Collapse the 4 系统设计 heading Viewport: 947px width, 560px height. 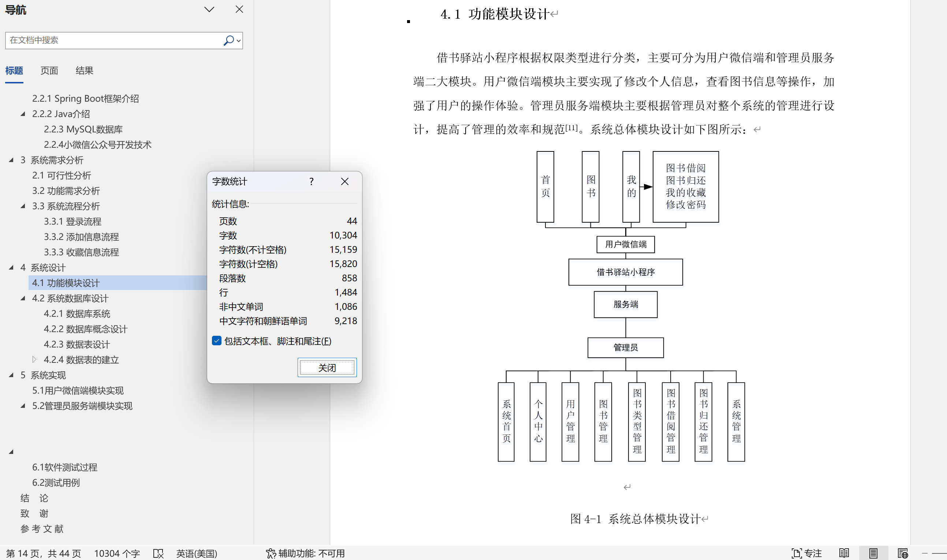point(11,267)
